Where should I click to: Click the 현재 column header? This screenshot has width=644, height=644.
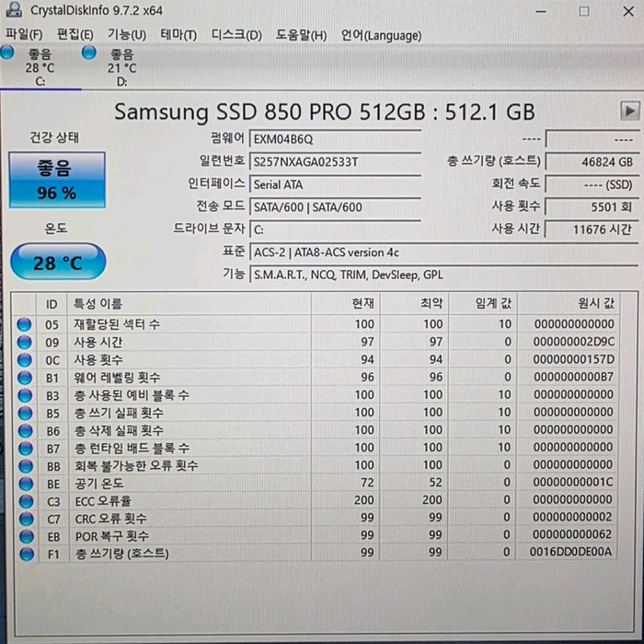coord(345,304)
